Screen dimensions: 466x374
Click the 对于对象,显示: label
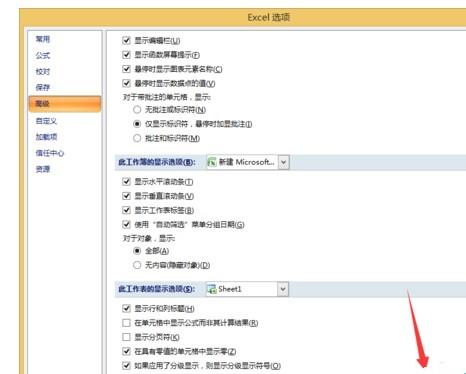149,238
